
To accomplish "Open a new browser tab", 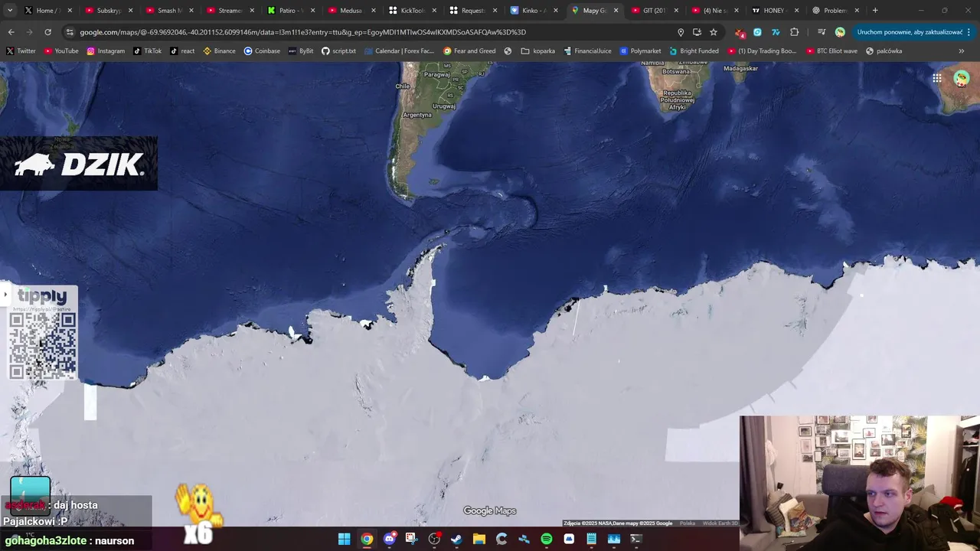I will [x=875, y=11].
